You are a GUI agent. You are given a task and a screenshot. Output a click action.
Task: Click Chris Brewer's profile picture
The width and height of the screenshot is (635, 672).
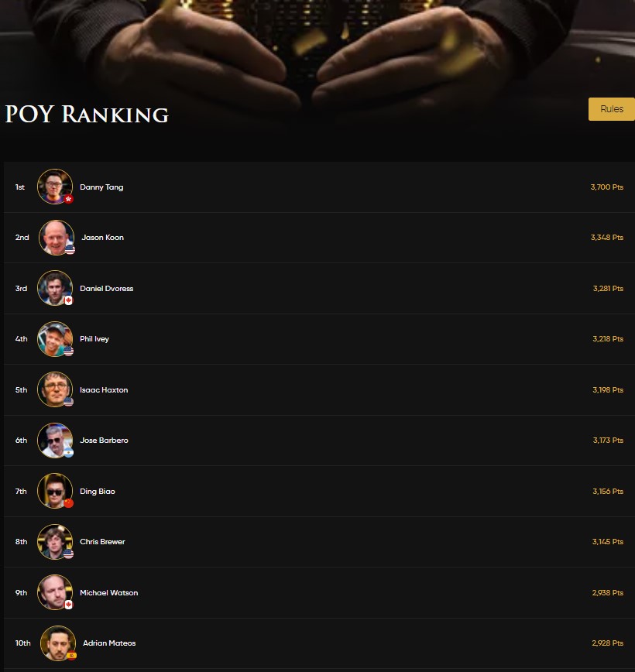(55, 542)
